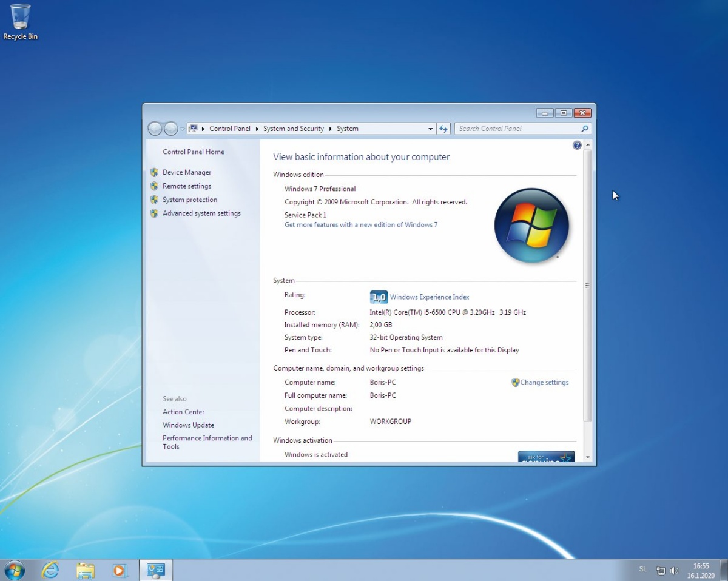This screenshot has width=728, height=581.
Task: Select the Recycle Bin desktop icon
Action: tap(20, 22)
